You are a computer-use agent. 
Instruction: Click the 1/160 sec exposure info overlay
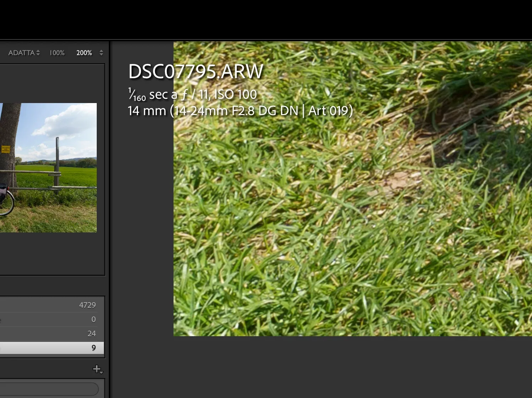(x=192, y=95)
